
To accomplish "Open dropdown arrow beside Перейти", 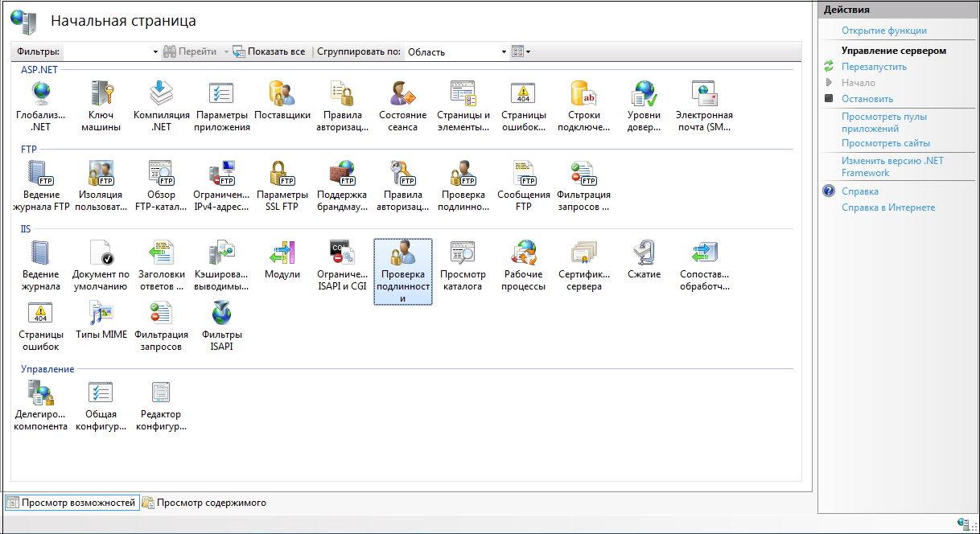I will coord(226,51).
